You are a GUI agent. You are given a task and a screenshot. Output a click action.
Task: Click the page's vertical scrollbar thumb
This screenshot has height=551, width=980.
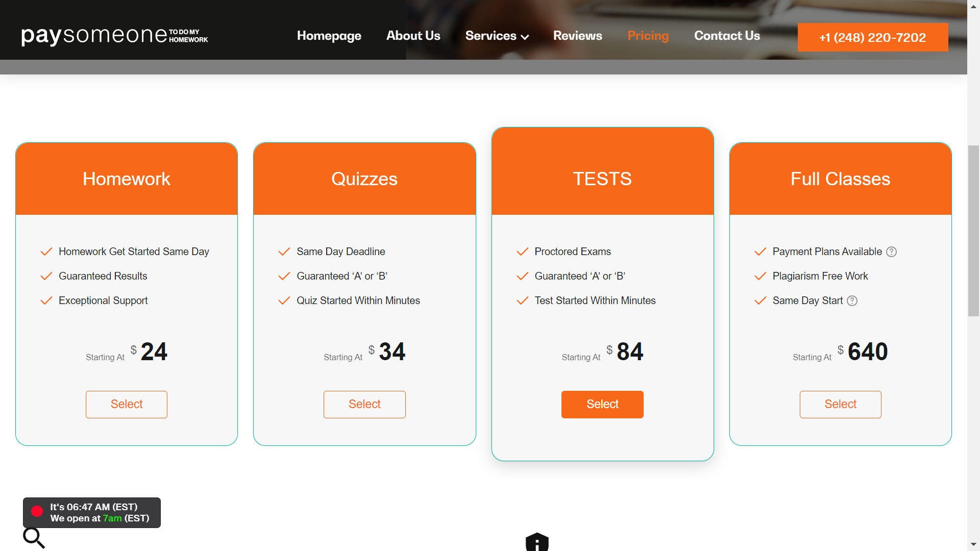(973, 231)
